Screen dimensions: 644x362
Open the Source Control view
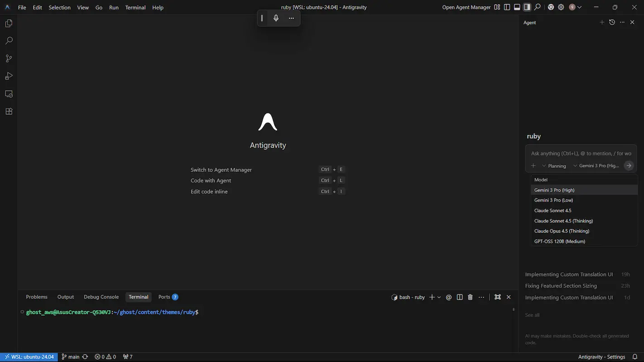click(9, 58)
